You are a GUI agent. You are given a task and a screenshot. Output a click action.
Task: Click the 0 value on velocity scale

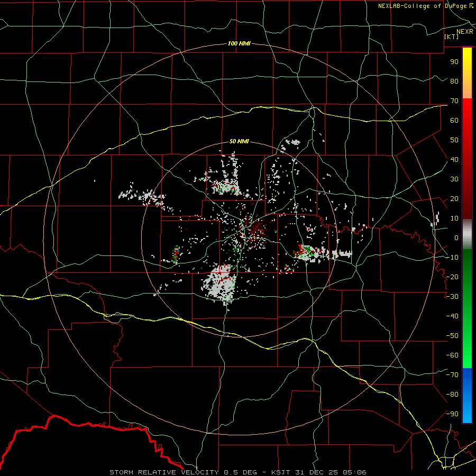pos(456,237)
